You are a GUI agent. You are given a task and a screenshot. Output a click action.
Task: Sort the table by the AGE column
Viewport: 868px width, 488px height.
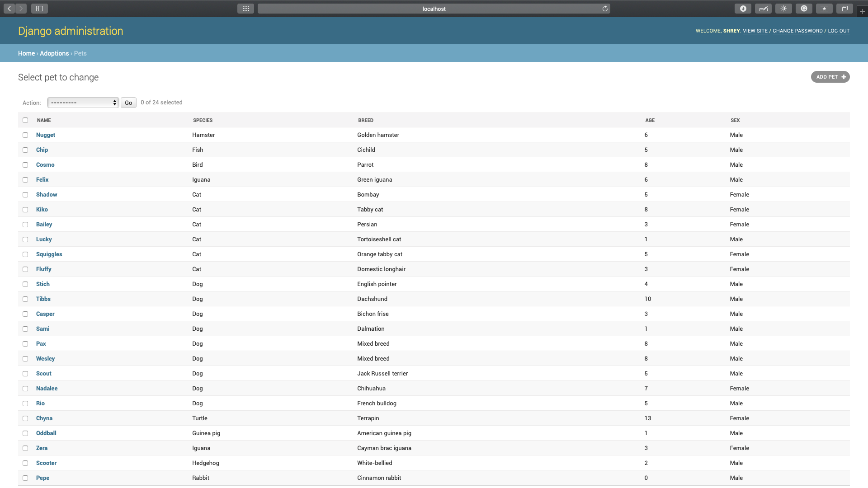(650, 120)
